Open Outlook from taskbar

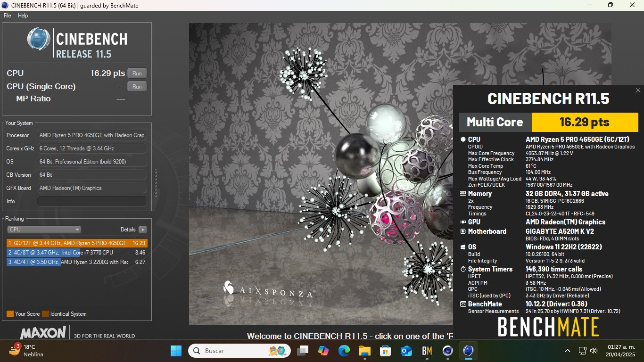(x=406, y=351)
